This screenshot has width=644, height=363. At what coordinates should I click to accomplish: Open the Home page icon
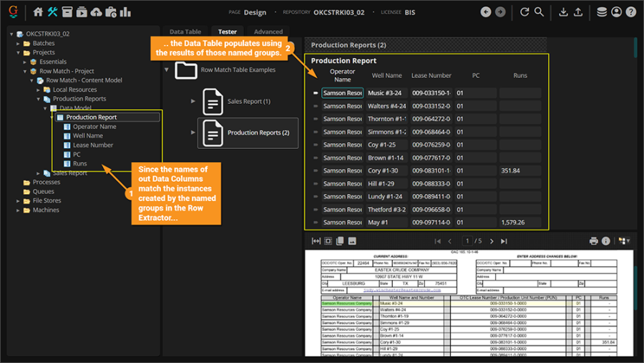[39, 12]
